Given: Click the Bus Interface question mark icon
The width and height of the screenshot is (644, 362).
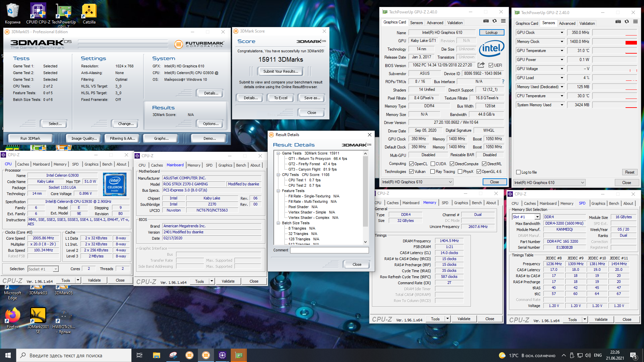Looking at the screenshot, I should tap(503, 81).
